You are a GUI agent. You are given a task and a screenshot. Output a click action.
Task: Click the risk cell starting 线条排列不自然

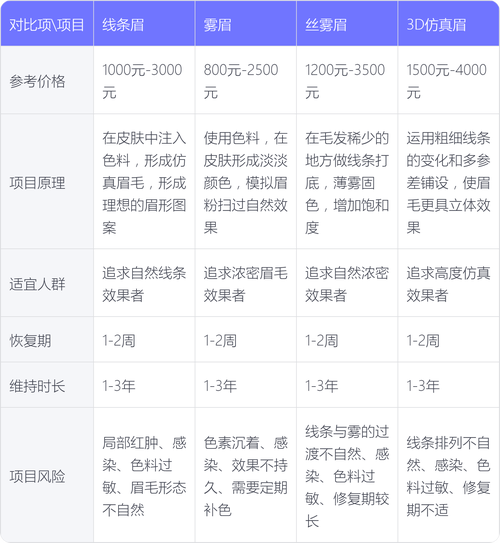449,475
